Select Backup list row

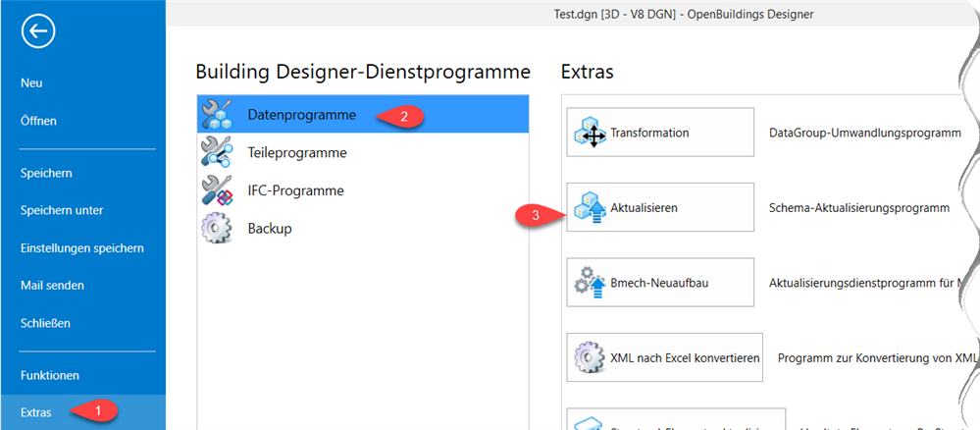tap(363, 229)
